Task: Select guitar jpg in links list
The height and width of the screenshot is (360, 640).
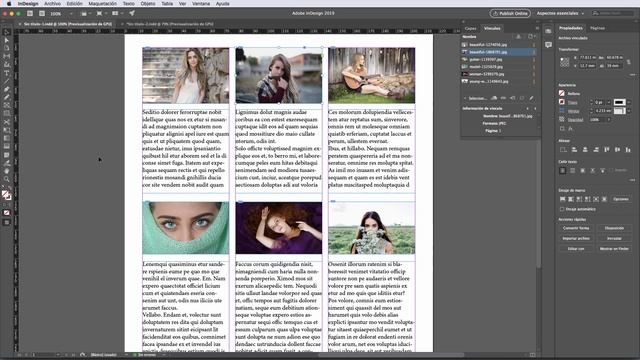Action: [498, 60]
